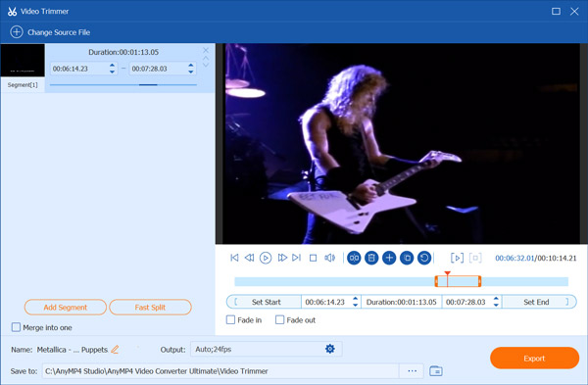Click Change Source File label
Image resolution: width=588 pixels, height=385 pixels.
[x=59, y=32]
